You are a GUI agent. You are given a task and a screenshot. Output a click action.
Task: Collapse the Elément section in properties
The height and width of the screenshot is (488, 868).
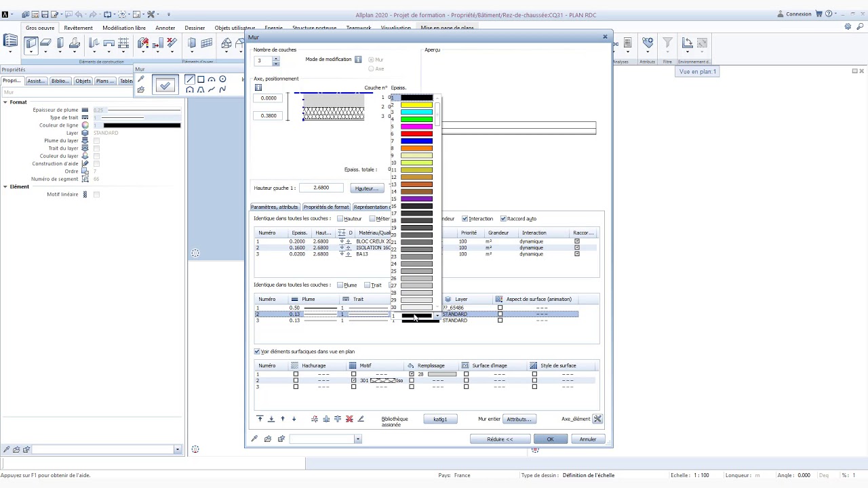(x=5, y=187)
